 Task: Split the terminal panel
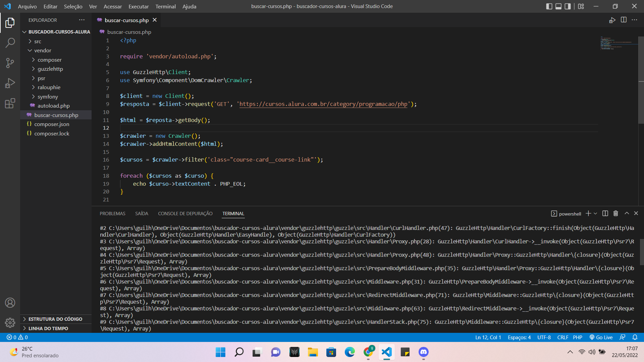point(605,214)
